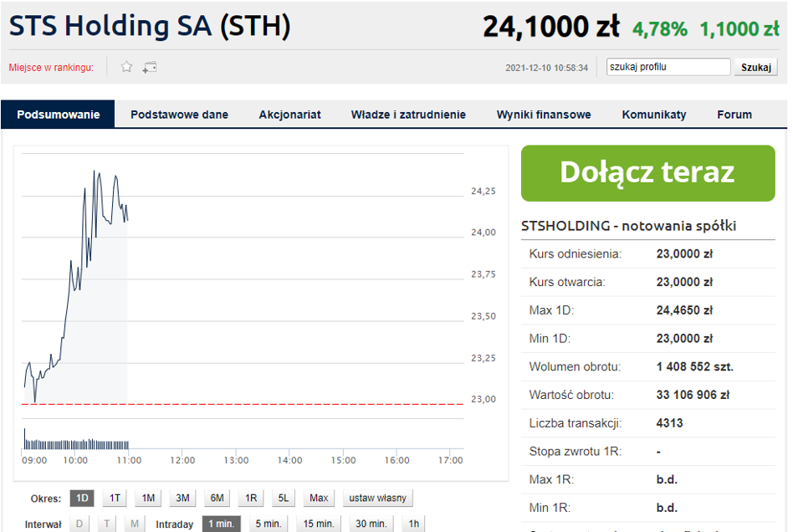The height and width of the screenshot is (532, 793).
Task: Focus the szukaj profilu search field
Action: click(668, 67)
